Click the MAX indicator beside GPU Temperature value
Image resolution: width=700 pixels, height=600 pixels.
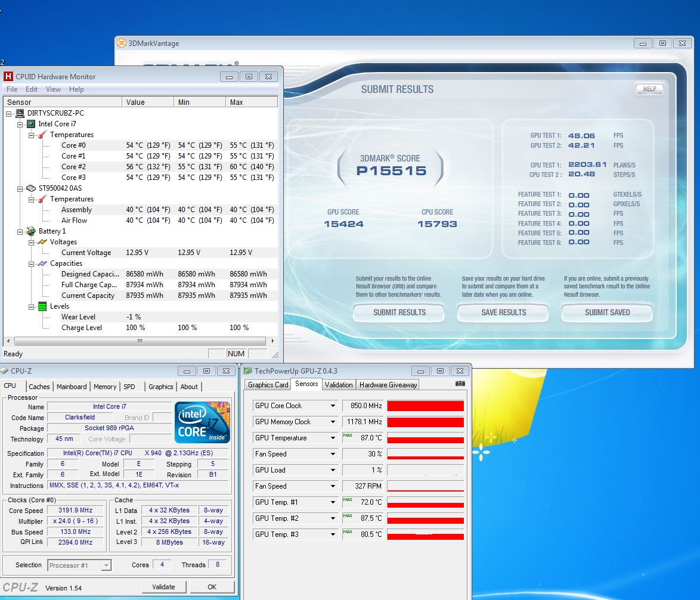[x=348, y=436]
